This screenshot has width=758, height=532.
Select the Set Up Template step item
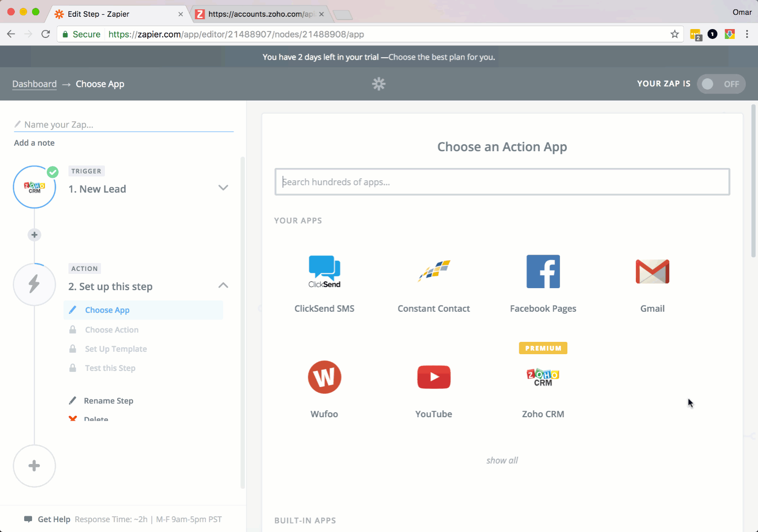116,349
